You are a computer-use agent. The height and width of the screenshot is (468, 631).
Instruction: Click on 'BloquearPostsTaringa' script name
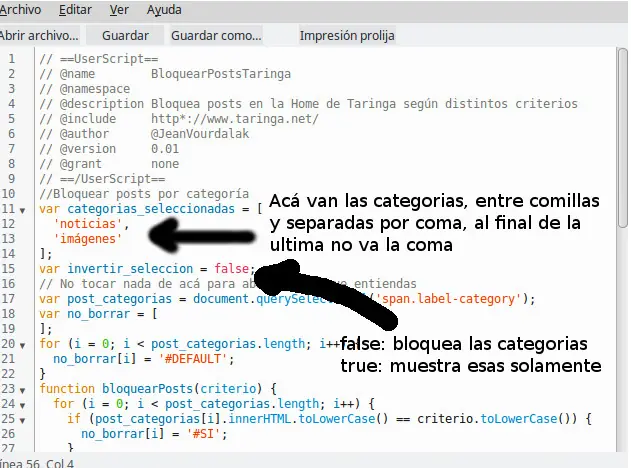coord(221,74)
